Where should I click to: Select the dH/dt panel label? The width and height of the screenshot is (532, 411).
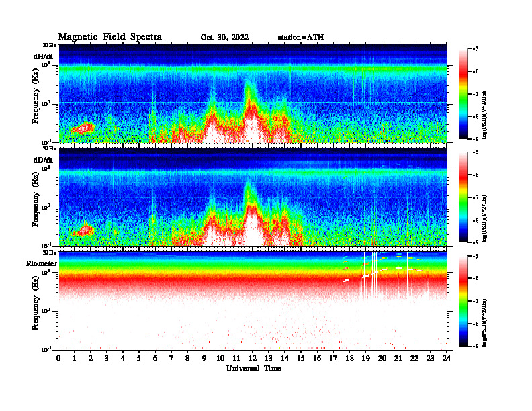[x=43, y=56]
